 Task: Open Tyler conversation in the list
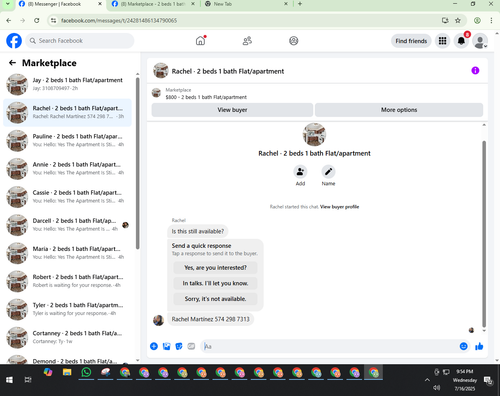(68, 309)
